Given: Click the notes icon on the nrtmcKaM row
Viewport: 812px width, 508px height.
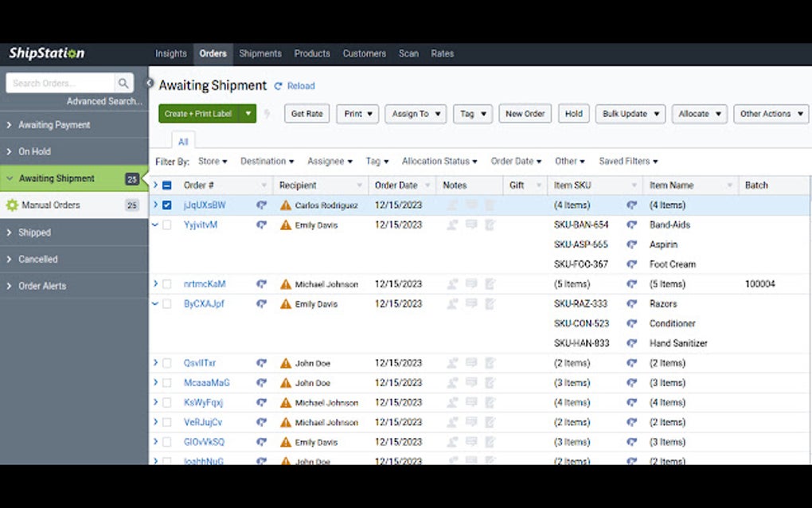Looking at the screenshot, I should (x=471, y=283).
